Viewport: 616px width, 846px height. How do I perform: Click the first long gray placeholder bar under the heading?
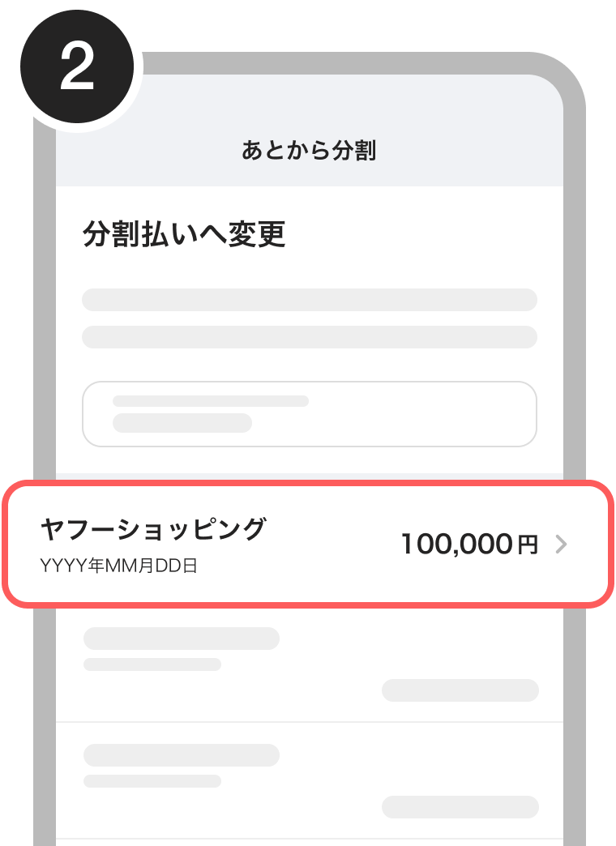point(310,300)
